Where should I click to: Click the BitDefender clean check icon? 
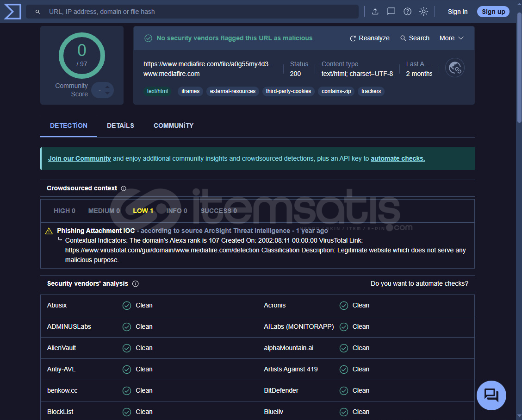click(x=344, y=391)
